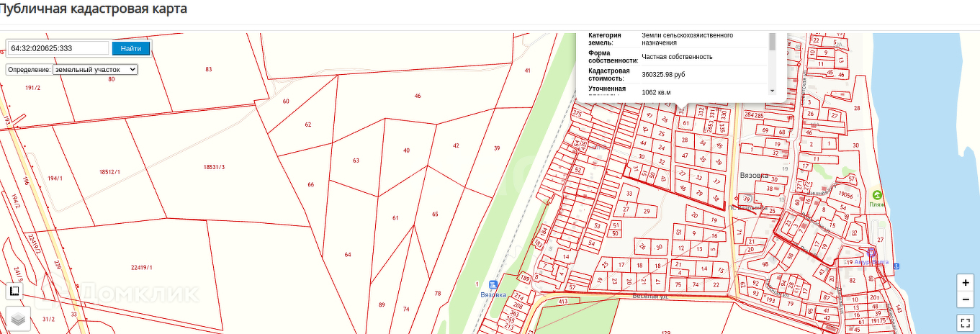Click parcel labeled 18512/1
The height and width of the screenshot is (334, 980).
109,172
